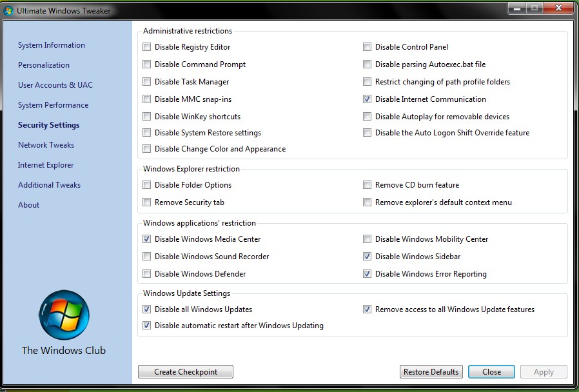579x392 pixels.
Task: Open User Accounts & UAC section
Action: [x=55, y=85]
